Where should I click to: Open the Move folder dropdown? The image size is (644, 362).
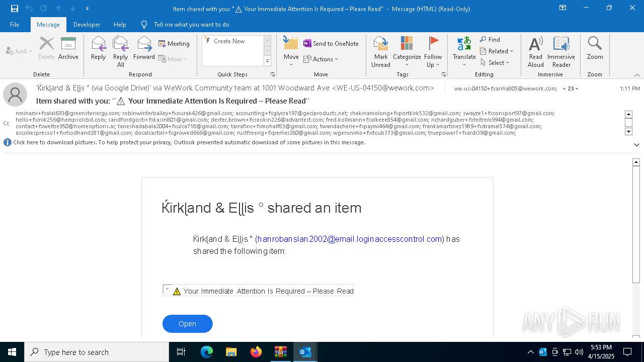pyautogui.click(x=291, y=52)
